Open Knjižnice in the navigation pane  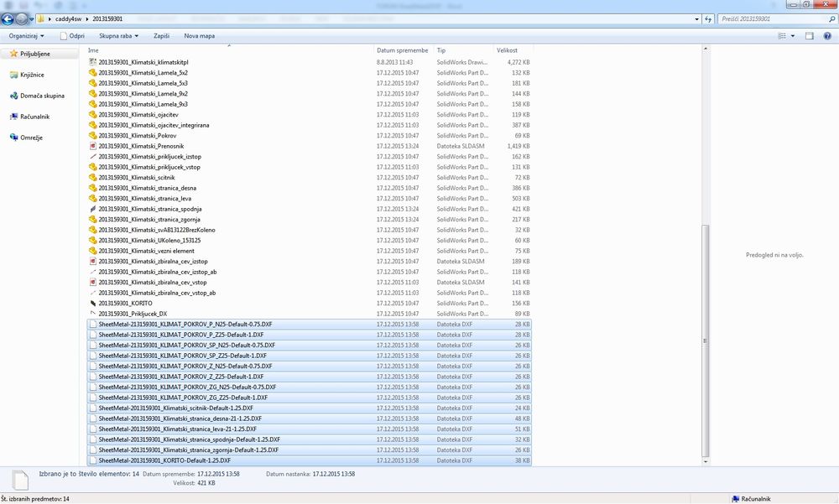click(x=32, y=75)
